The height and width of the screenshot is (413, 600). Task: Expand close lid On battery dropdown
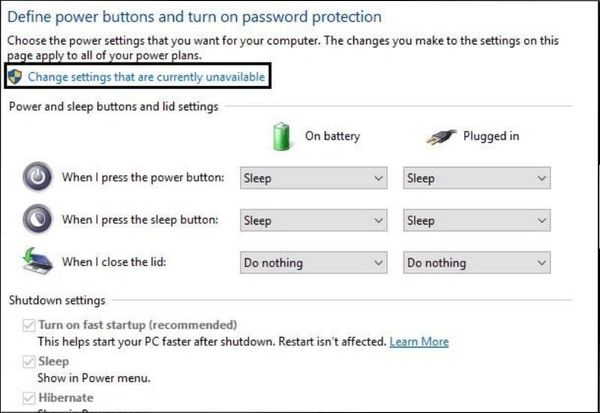(x=313, y=263)
